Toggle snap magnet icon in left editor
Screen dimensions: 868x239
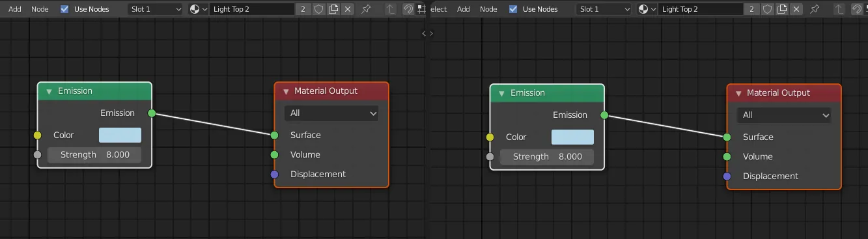[408, 9]
